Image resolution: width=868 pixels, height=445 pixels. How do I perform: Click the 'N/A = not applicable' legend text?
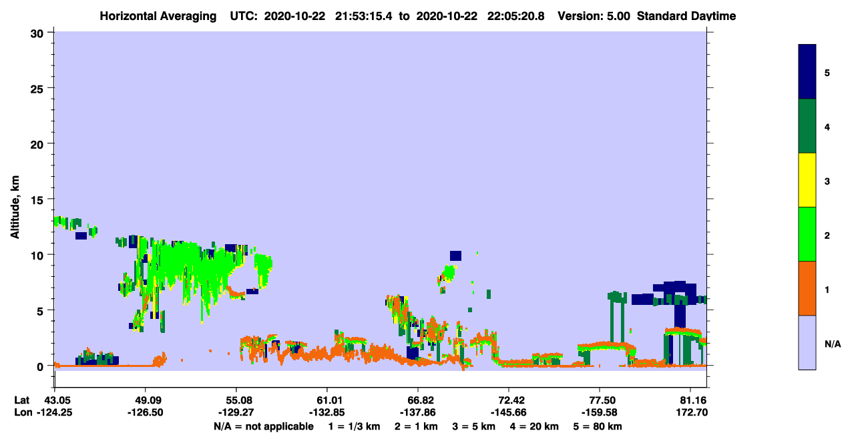[x=264, y=426]
